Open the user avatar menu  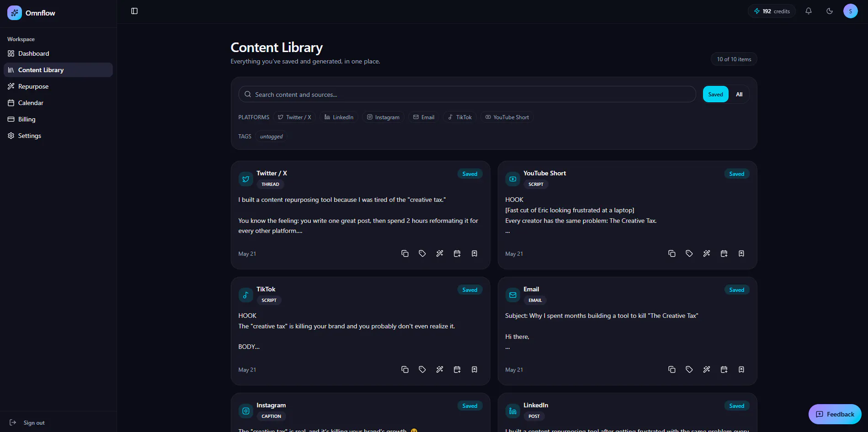click(x=851, y=11)
